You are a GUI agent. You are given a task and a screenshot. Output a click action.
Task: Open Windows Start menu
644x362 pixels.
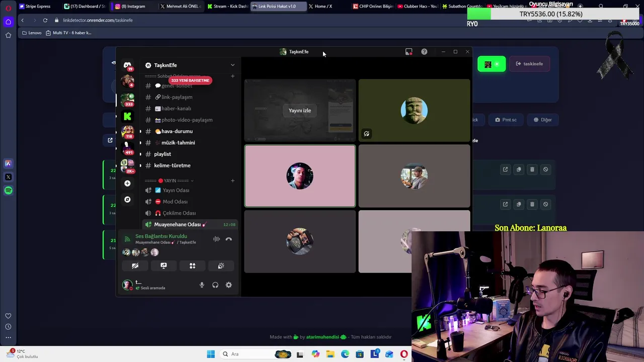[211, 354]
